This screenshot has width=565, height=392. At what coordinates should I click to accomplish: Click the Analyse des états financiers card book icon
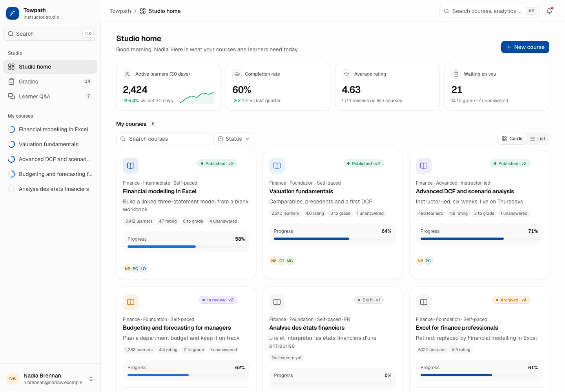tap(277, 302)
